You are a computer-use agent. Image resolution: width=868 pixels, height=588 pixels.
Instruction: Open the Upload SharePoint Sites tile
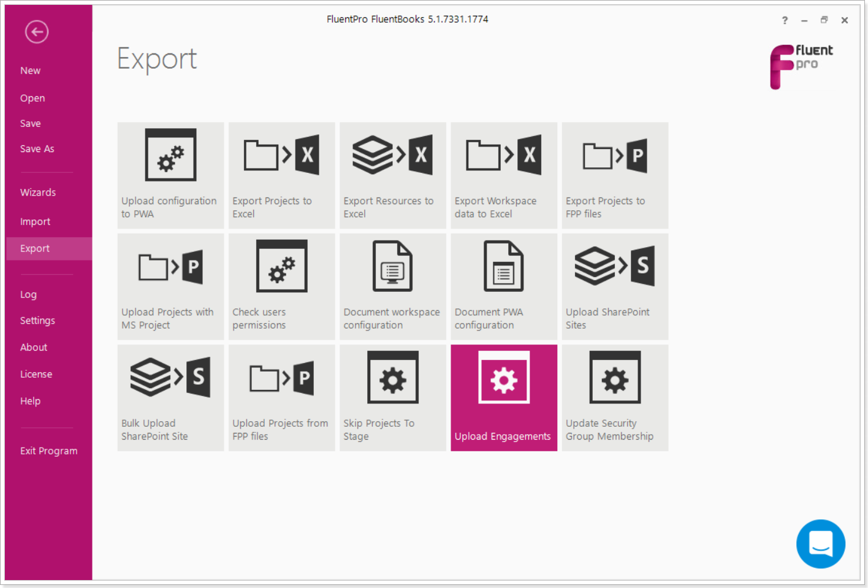coord(615,286)
